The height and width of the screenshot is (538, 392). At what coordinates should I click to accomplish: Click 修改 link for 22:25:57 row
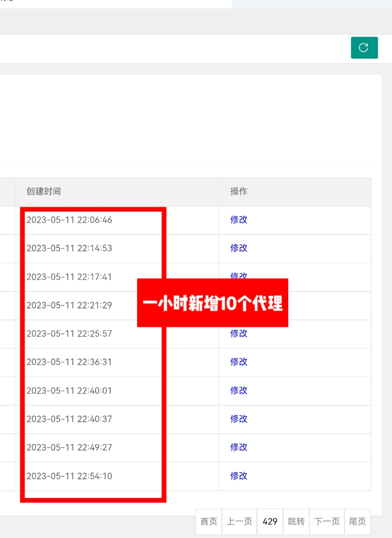pyautogui.click(x=239, y=333)
